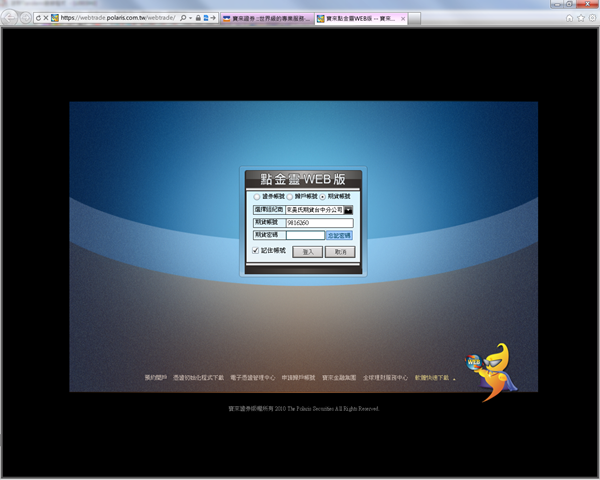Click the first footer link at far left
Screen dimensions: 600x480
click(156, 377)
